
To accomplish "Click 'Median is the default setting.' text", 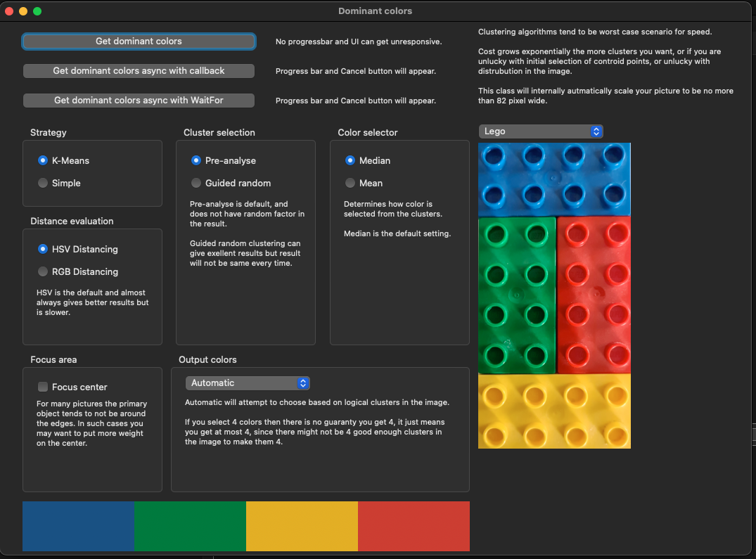I will [397, 233].
